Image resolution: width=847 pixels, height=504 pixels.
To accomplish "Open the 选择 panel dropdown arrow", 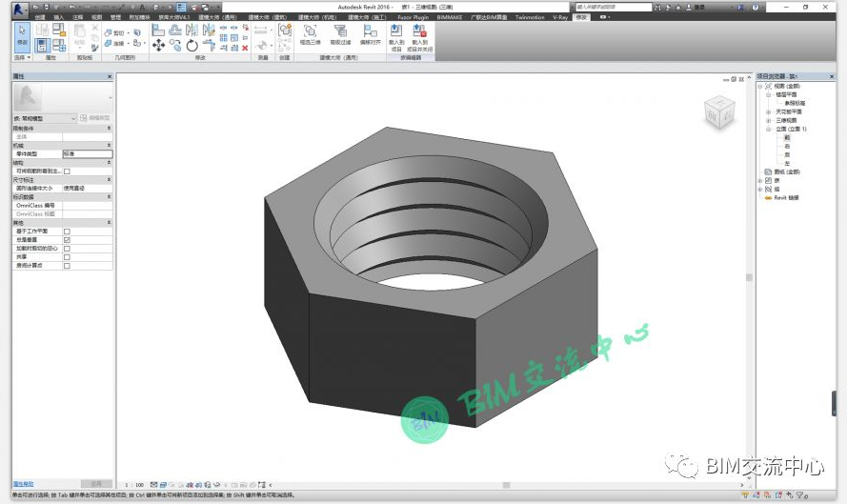I will click(x=28, y=57).
